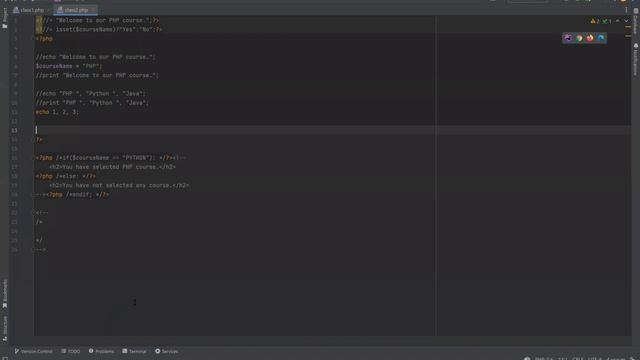Open the Bookmarks sidebar panel
The height and width of the screenshot is (360, 640).
(x=5, y=294)
